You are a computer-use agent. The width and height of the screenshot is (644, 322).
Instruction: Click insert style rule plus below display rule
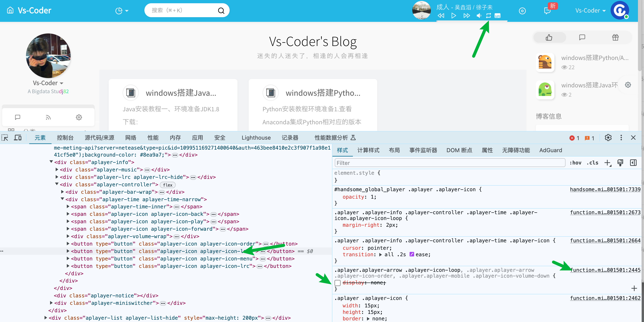[x=634, y=289]
